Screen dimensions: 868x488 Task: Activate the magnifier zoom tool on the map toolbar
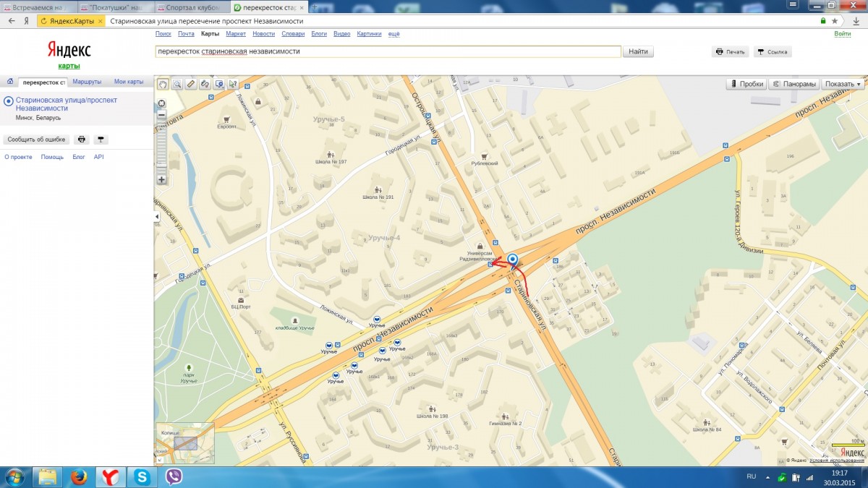pyautogui.click(x=177, y=84)
